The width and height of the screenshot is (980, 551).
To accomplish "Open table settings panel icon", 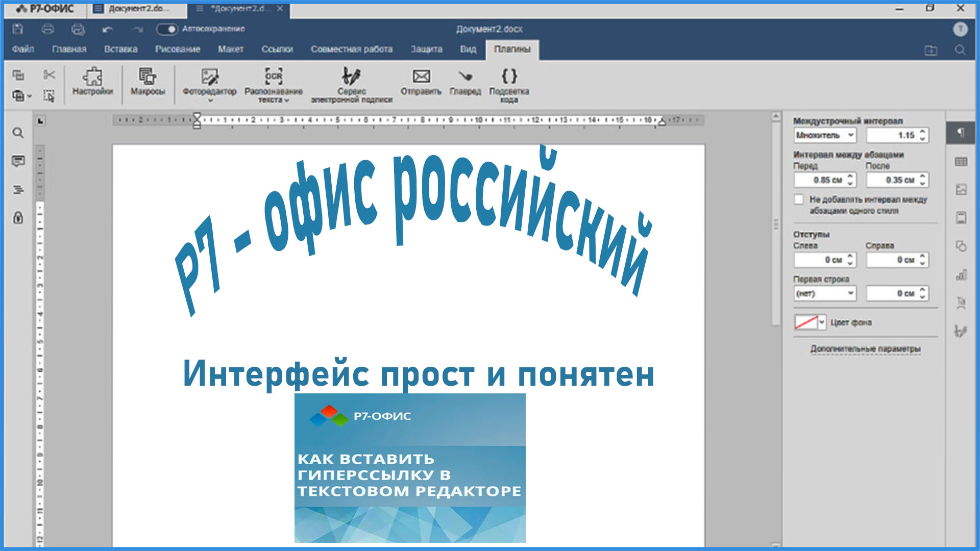I will pos(961,162).
